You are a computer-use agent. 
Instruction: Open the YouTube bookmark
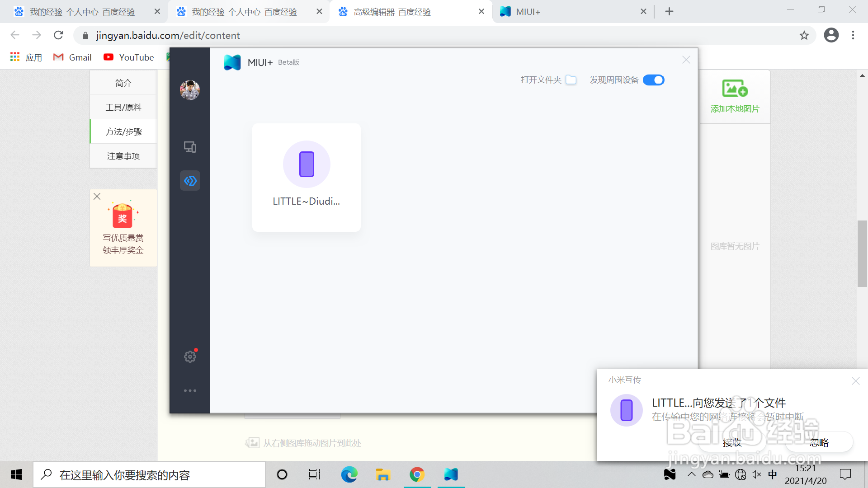(129, 57)
